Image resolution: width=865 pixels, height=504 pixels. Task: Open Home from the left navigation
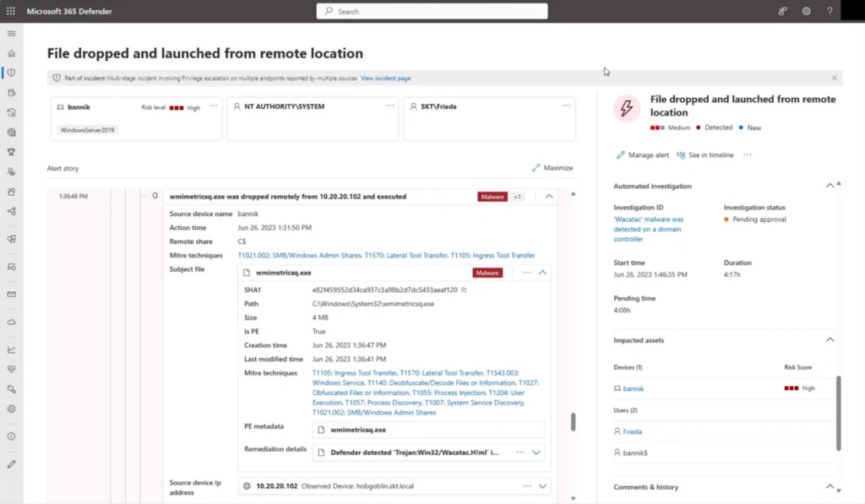pyautogui.click(x=11, y=53)
